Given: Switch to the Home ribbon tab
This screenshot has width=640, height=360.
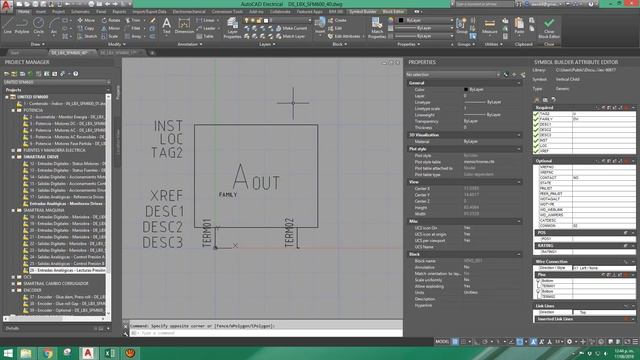Looking at the screenshot, I should tap(24, 11).
